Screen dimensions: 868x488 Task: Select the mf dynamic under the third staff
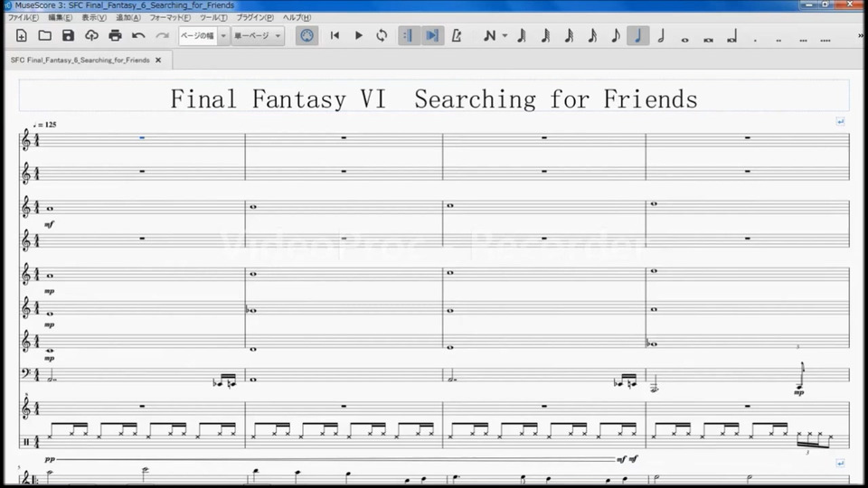49,224
